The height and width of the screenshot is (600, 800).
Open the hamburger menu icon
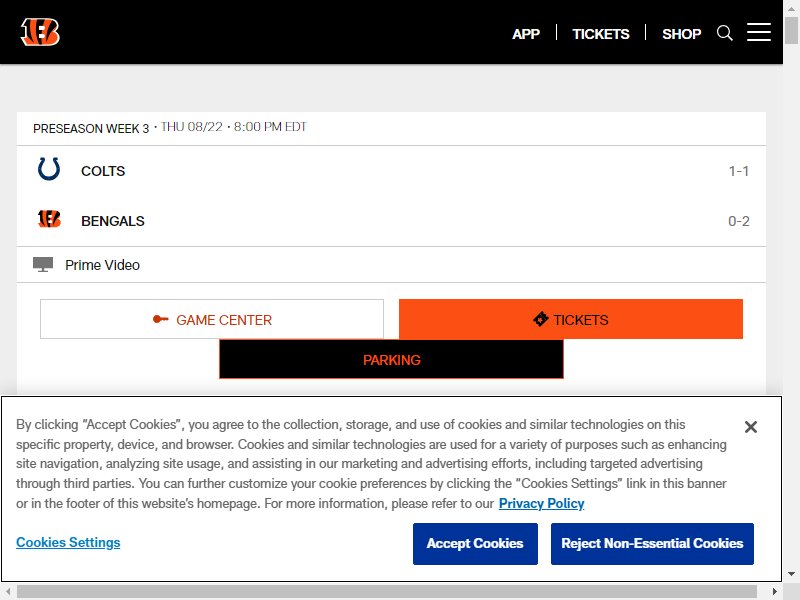pyautogui.click(x=759, y=32)
